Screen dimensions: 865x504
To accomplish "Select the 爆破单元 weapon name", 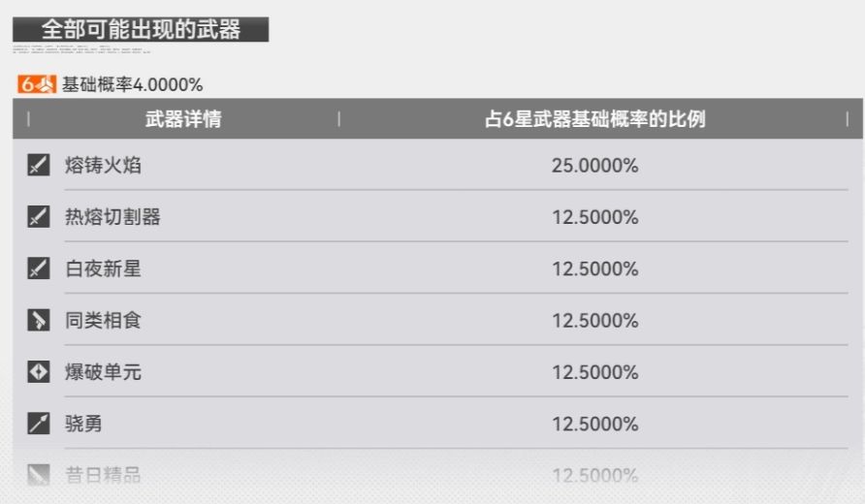I will click(x=103, y=372).
